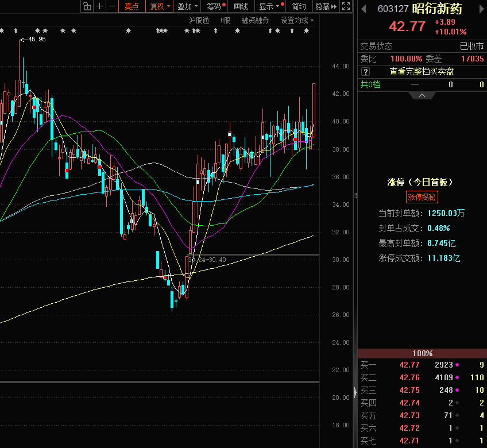Click the 沪股通 tag
Screen dimensions: 487x448
point(199,21)
